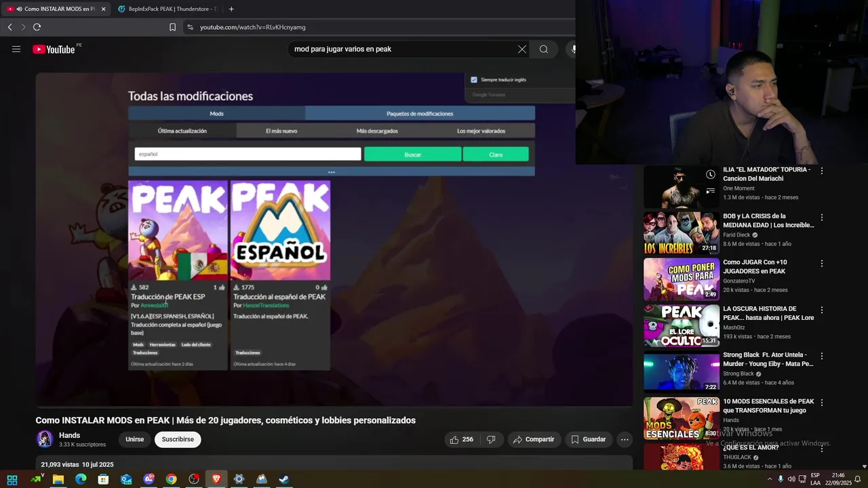868x488 pixels.
Task: Open Windows notifications bell
Action: [857, 479]
